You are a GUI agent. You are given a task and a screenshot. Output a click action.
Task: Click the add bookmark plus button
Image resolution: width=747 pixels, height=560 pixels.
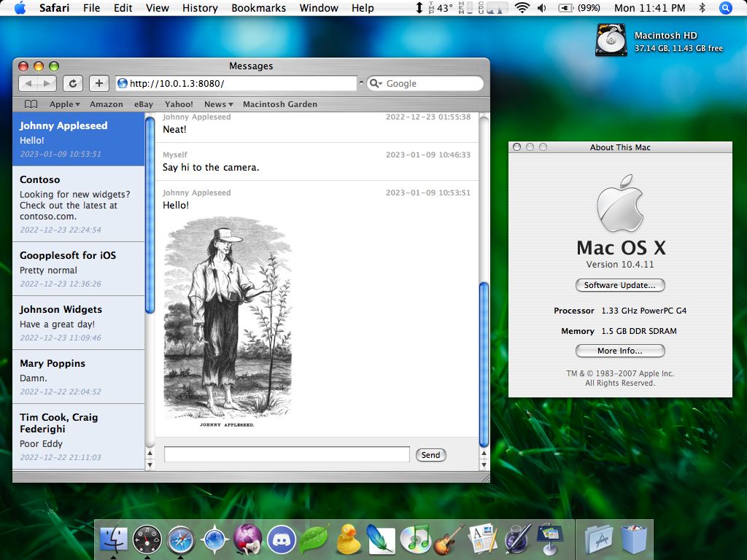99,83
